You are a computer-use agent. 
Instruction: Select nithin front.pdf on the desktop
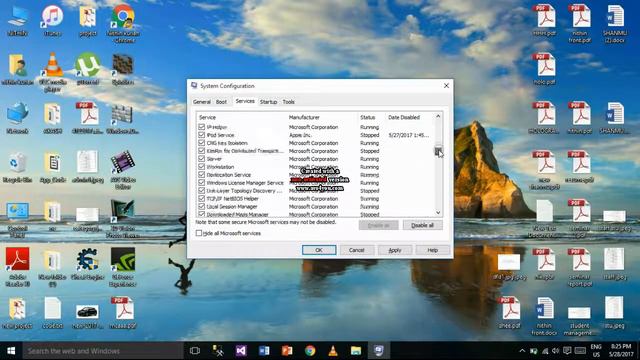[x=580, y=24]
